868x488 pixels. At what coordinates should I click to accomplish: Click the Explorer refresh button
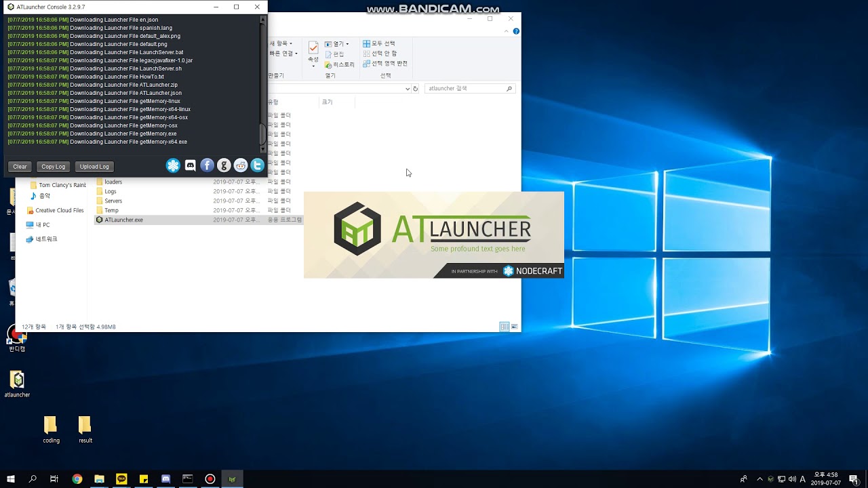[416, 89]
